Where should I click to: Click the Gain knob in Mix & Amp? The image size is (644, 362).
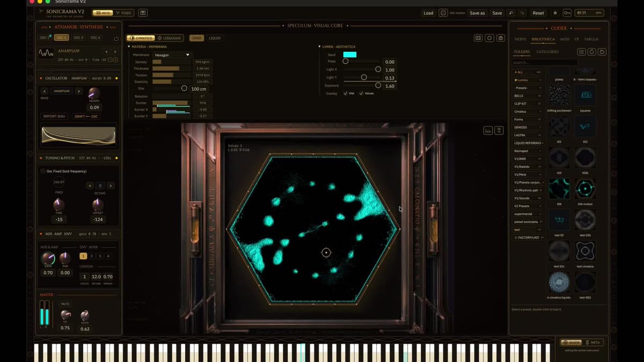[48, 259]
